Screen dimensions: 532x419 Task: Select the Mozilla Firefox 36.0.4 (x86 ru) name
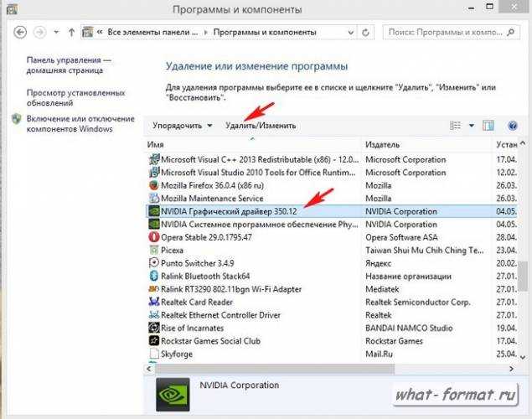pos(213,185)
